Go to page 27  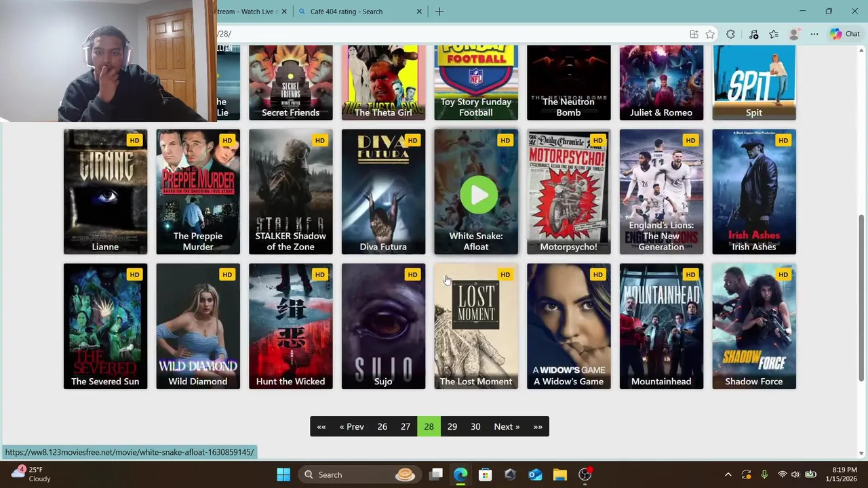(406, 426)
